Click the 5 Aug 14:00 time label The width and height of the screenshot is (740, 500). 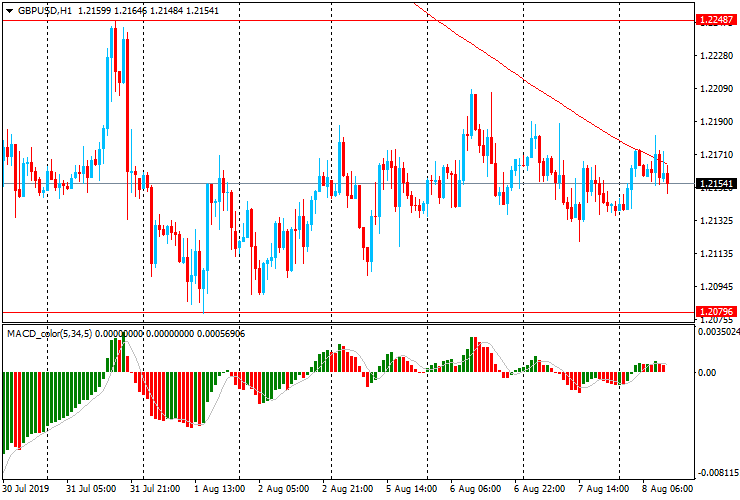(411, 490)
